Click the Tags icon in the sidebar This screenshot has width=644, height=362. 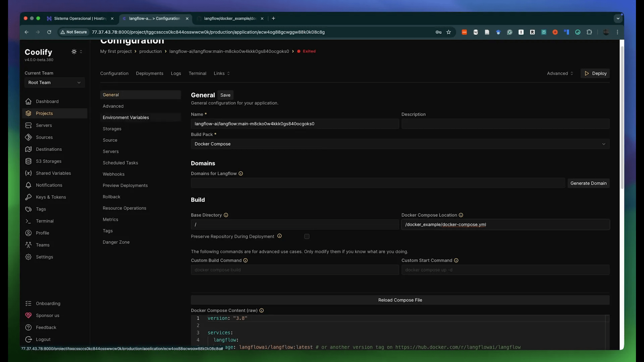tap(29, 209)
